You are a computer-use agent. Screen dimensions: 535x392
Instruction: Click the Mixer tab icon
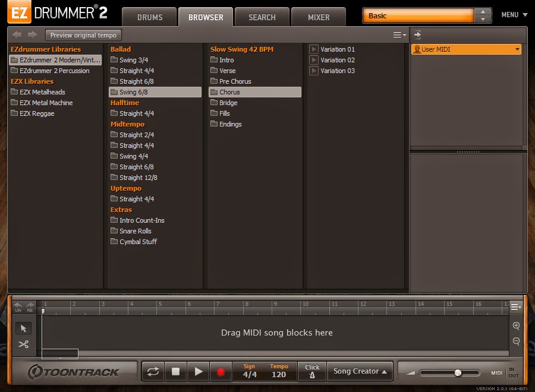coord(319,17)
